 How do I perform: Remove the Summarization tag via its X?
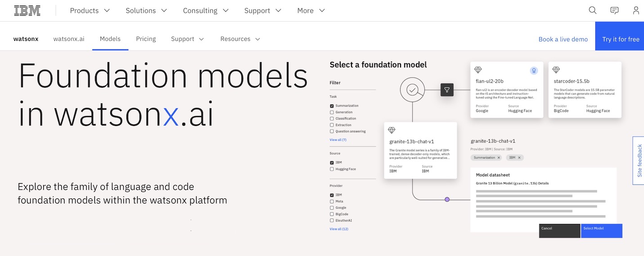point(499,157)
